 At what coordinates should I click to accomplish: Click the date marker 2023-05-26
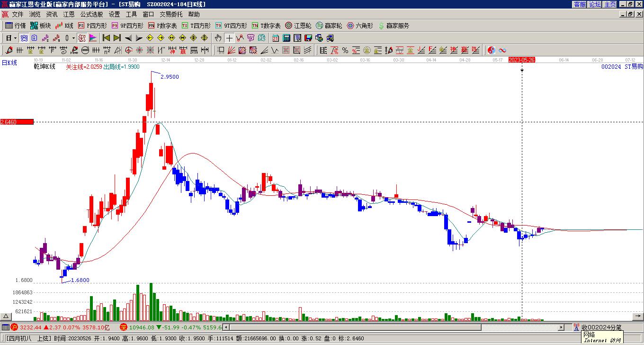(522, 60)
